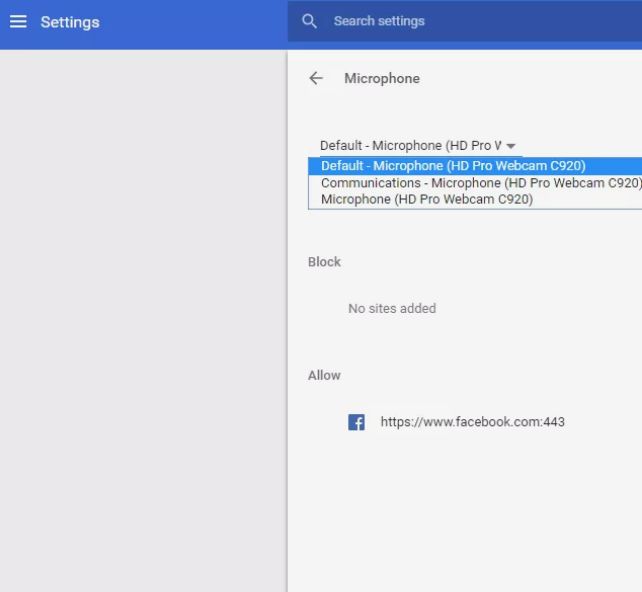The image size is (642, 592).
Task: Click the Block section label
Action: pos(324,262)
